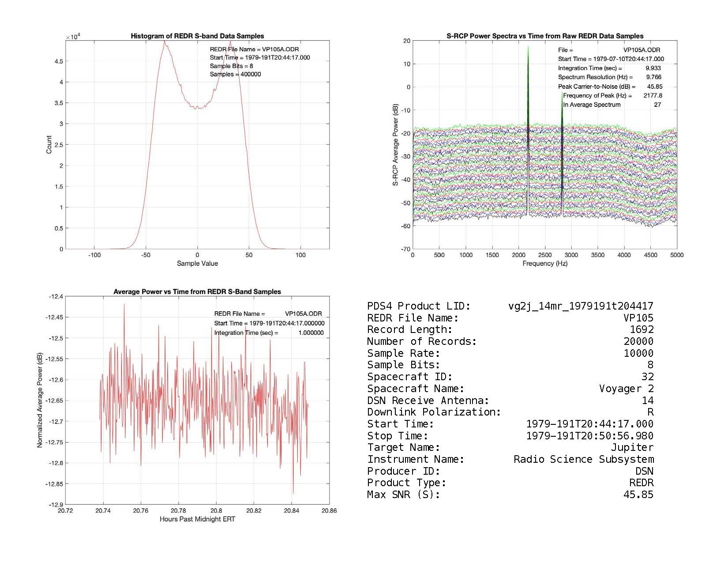Click the Target Name value 'Jupiter'
728x563 pixels.
coord(632,447)
